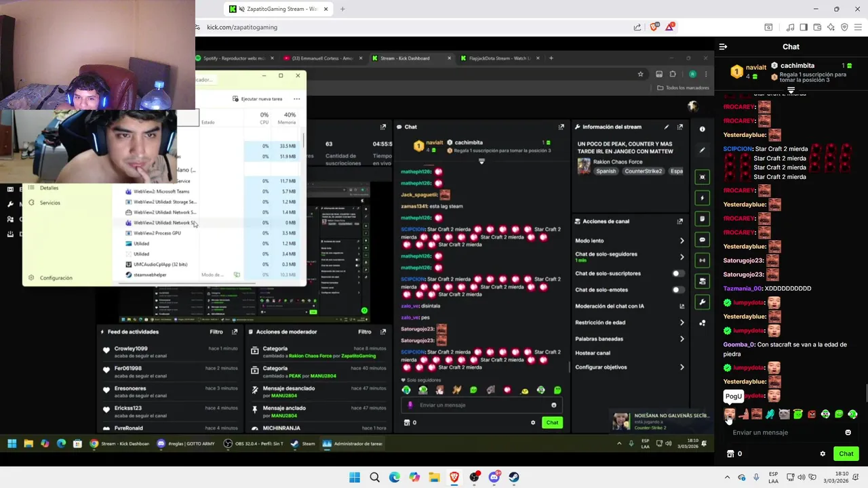Viewport: 868px width, 488px height.
Task: Click Filtro in Acciones de moderador
Action: tap(365, 332)
